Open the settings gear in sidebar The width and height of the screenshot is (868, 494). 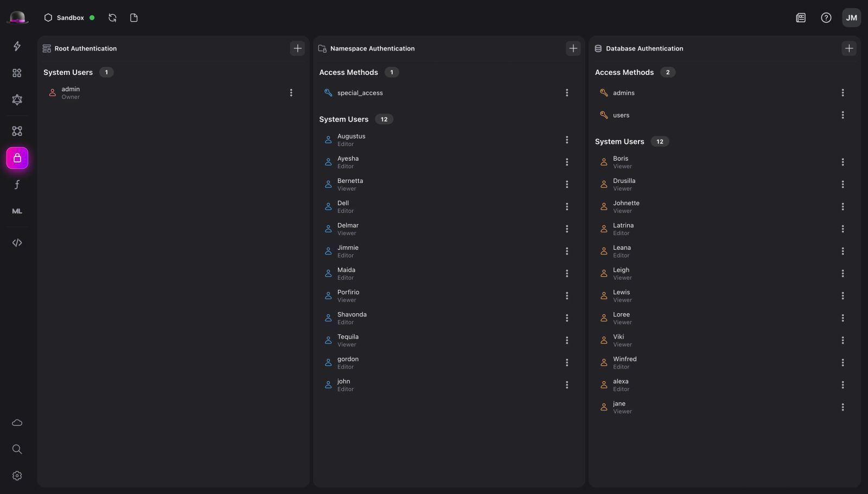pos(17,476)
